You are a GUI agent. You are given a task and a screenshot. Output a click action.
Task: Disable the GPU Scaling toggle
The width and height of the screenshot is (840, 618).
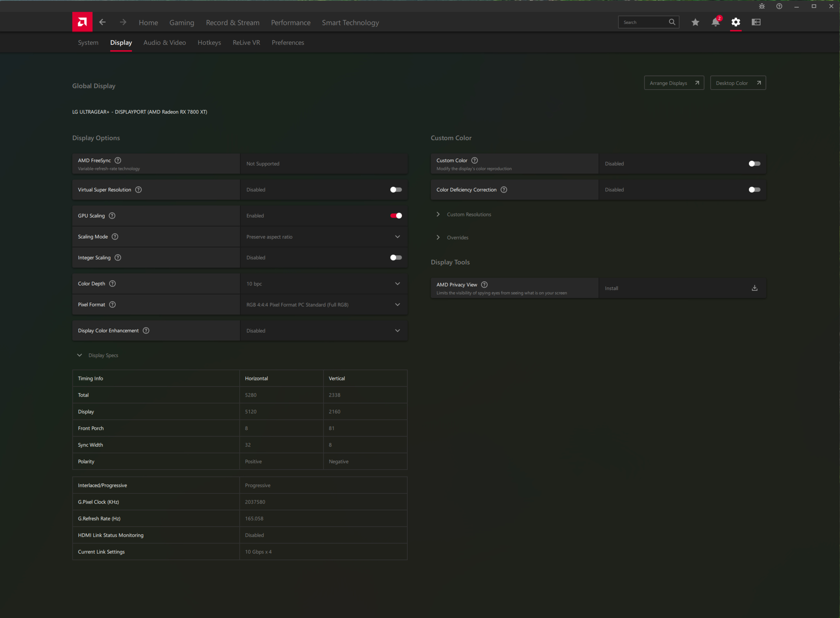(x=396, y=216)
